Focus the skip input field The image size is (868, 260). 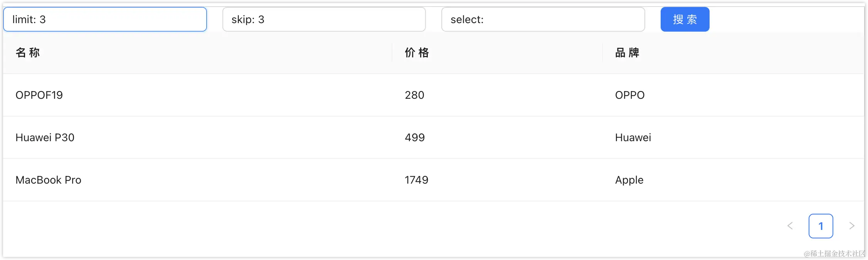[324, 19]
